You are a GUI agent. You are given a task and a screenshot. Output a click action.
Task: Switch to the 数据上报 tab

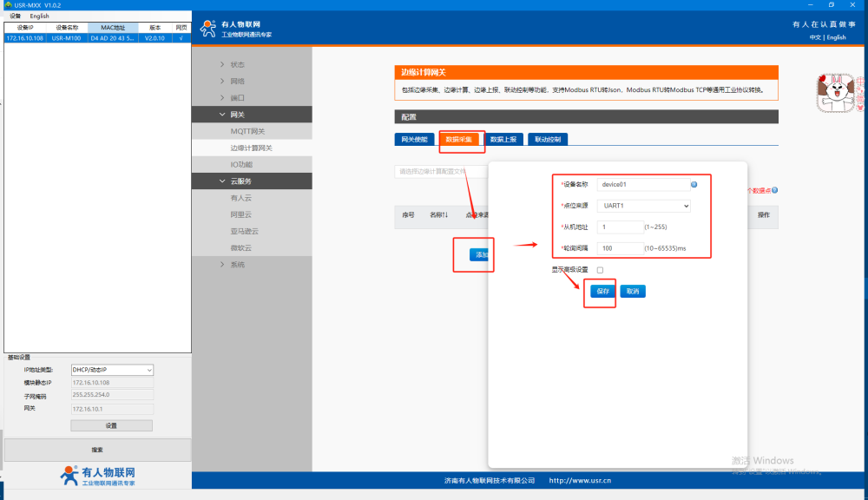point(503,139)
